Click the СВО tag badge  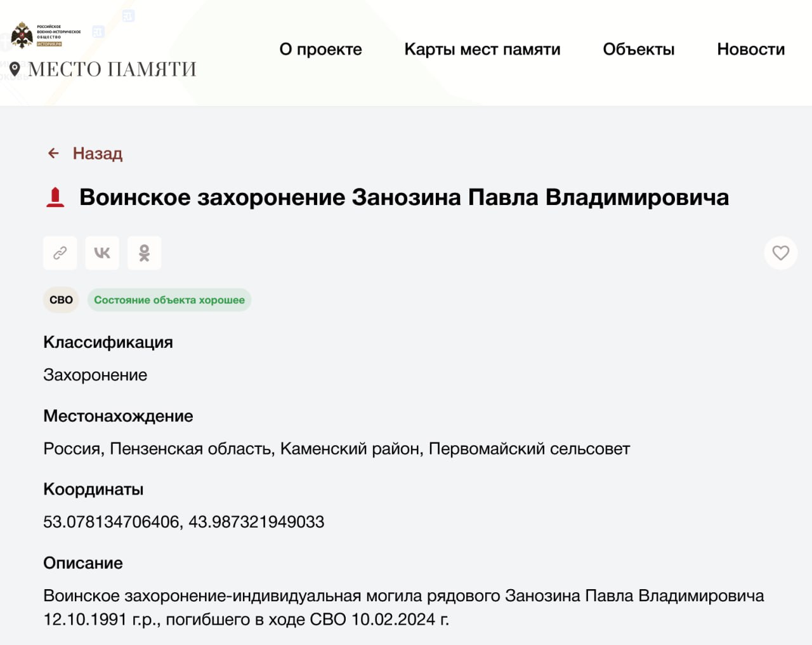61,300
